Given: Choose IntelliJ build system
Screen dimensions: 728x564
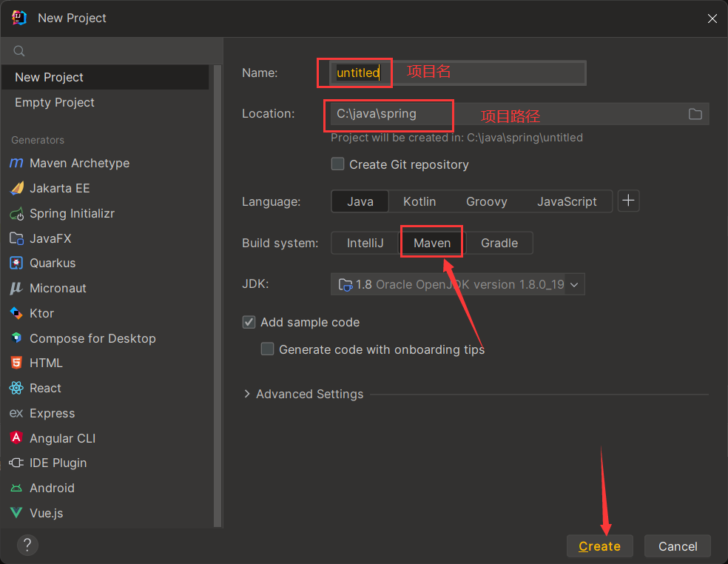Looking at the screenshot, I should 365,243.
